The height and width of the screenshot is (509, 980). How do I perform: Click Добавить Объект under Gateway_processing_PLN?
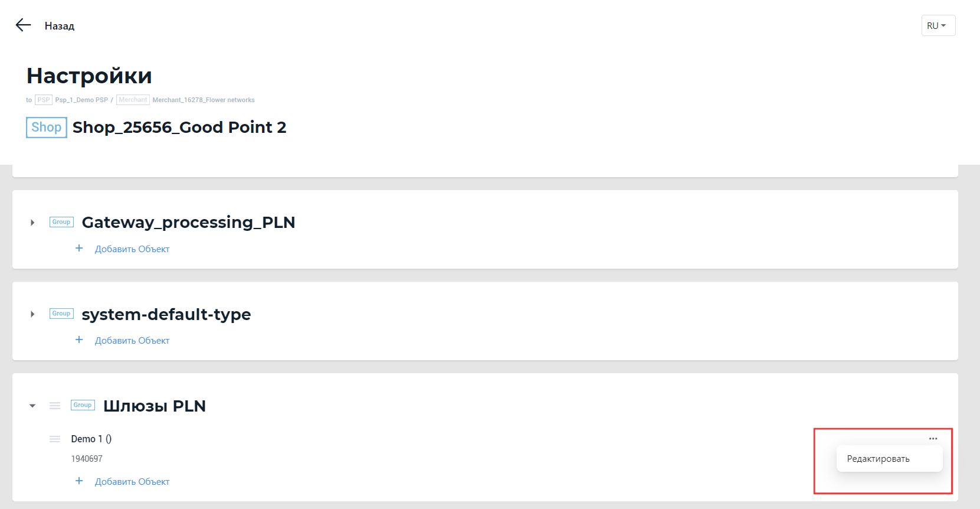[132, 249]
